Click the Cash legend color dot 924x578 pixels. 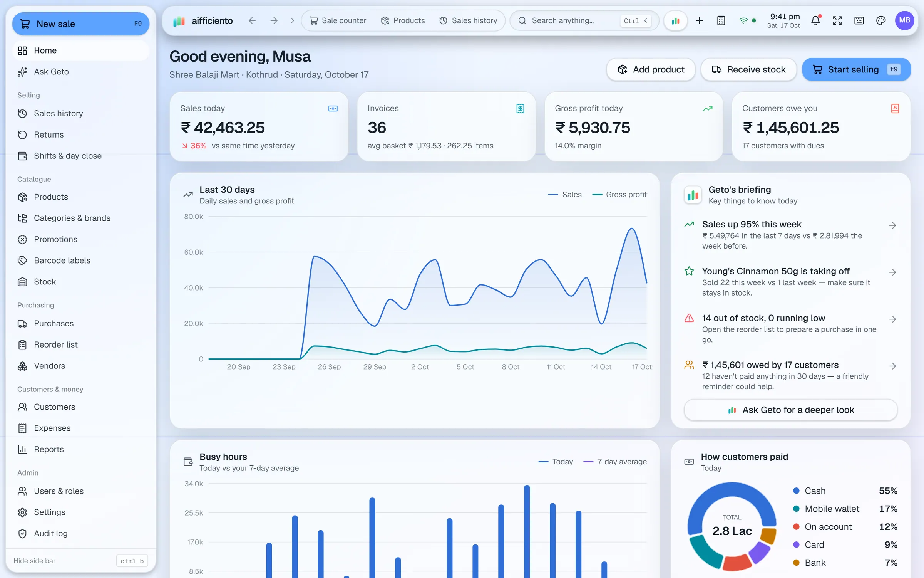coord(796,491)
